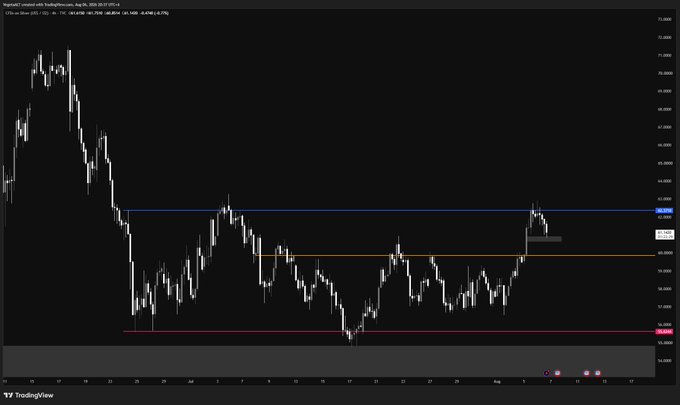
Task: Click the 65.0000 price axis label
Action: [665, 163]
